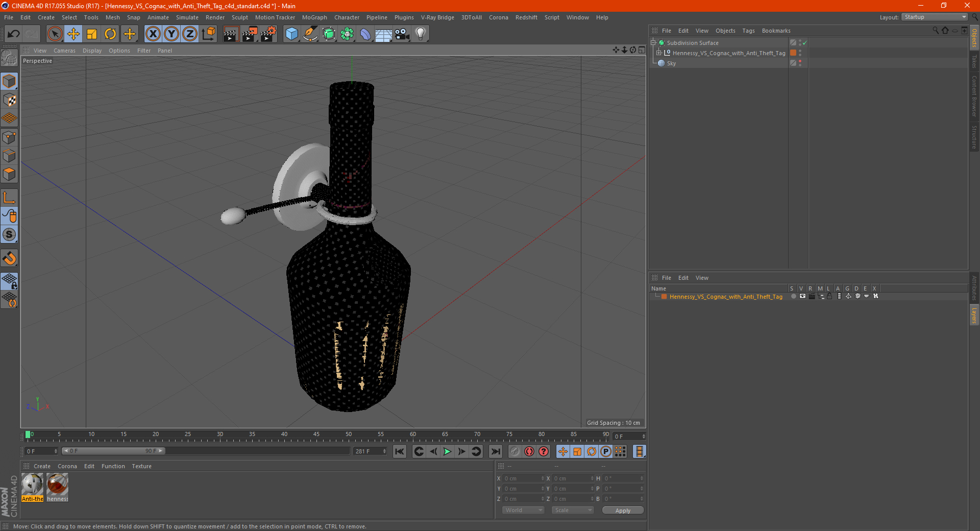Screen dimensions: 980x531
Task: Switch to Points mode
Action: tap(9, 137)
